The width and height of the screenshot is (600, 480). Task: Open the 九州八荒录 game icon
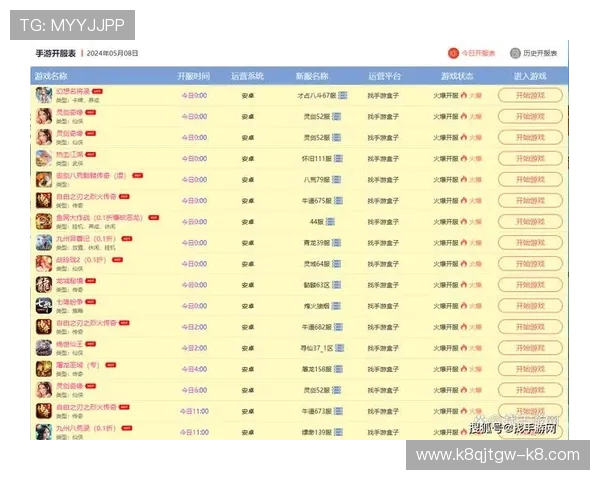tap(44, 431)
